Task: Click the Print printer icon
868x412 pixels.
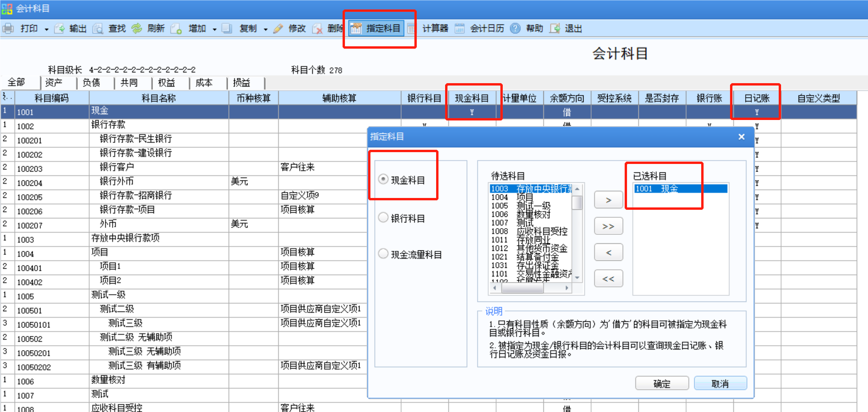Action: (x=8, y=28)
